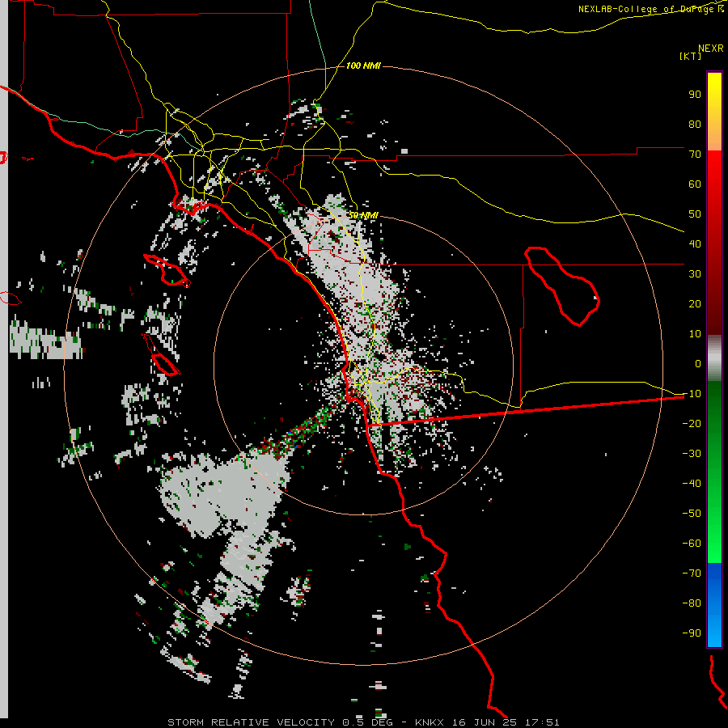728x728 pixels.
Task: Click the 30 value on velocity scale
Action: [x=695, y=274]
